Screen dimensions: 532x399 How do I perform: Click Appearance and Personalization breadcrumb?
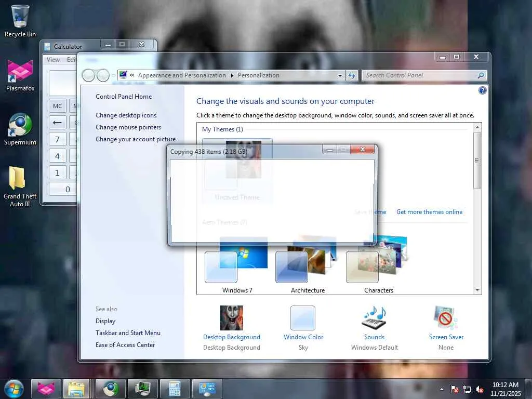(182, 75)
